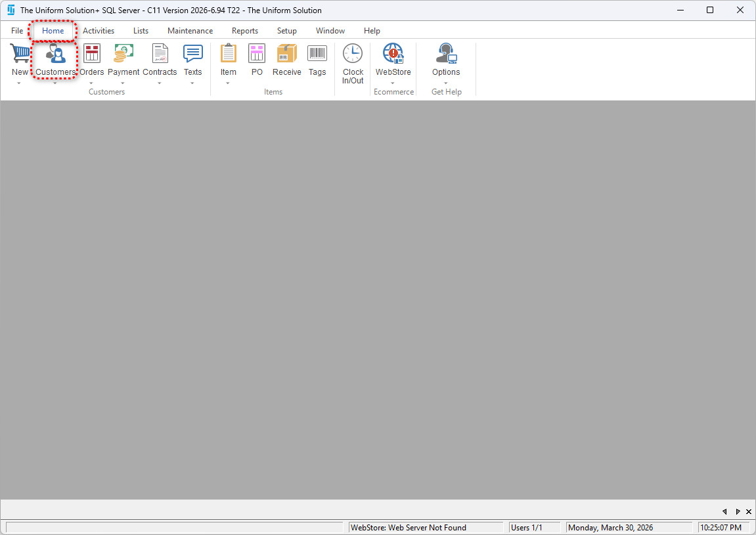The image size is (756, 535).
Task: Open the Payment coins icon
Action: pyautogui.click(x=123, y=54)
